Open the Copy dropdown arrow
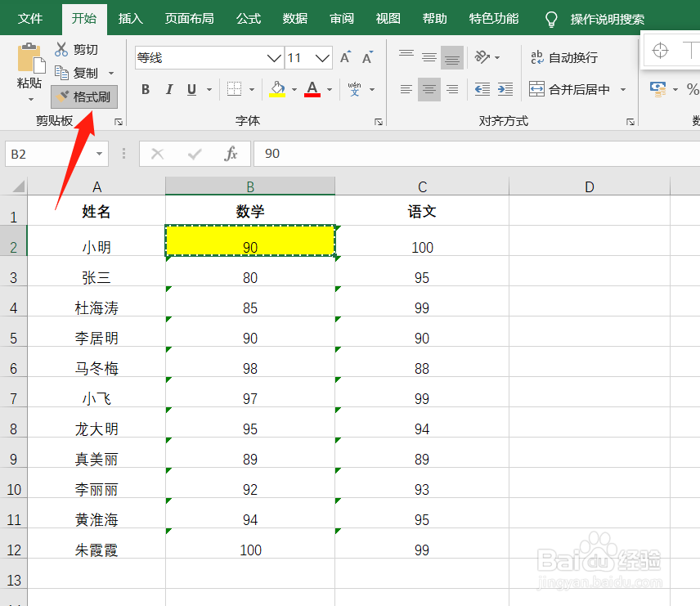The image size is (700, 606). tap(111, 74)
